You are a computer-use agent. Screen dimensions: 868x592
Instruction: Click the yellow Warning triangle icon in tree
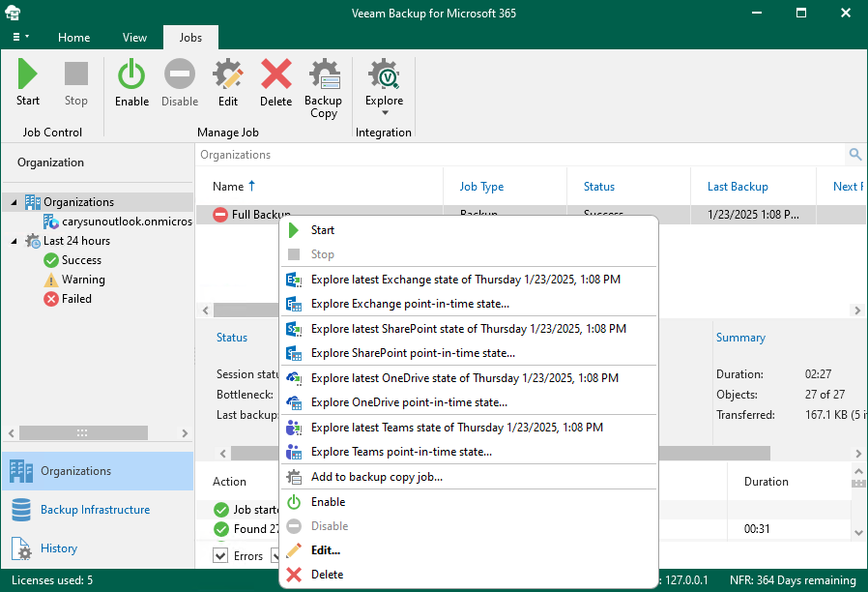pos(51,280)
